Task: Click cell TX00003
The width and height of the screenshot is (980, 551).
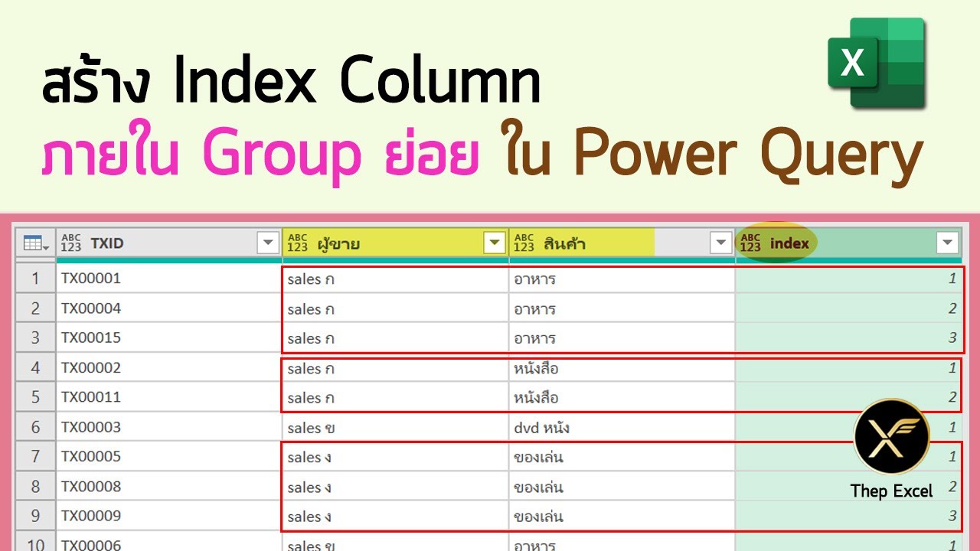Action: tap(168, 427)
